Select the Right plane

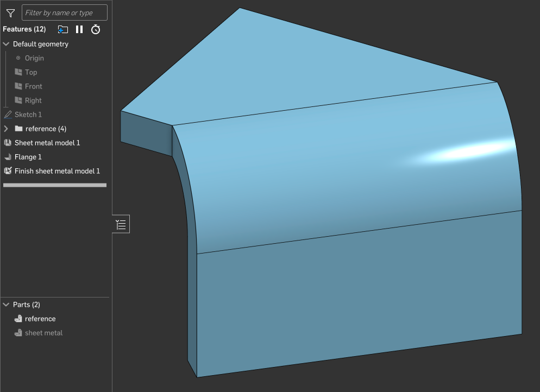click(x=33, y=100)
